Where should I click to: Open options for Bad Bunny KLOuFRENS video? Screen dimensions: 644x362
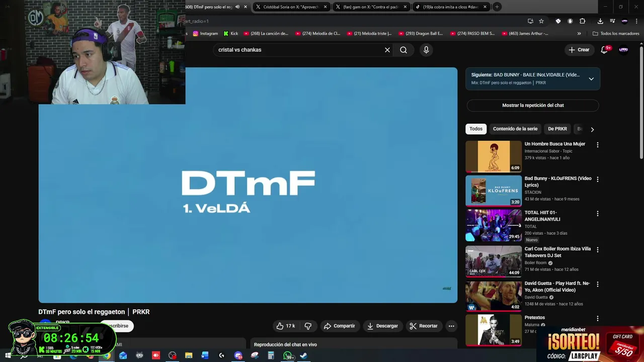(x=598, y=179)
